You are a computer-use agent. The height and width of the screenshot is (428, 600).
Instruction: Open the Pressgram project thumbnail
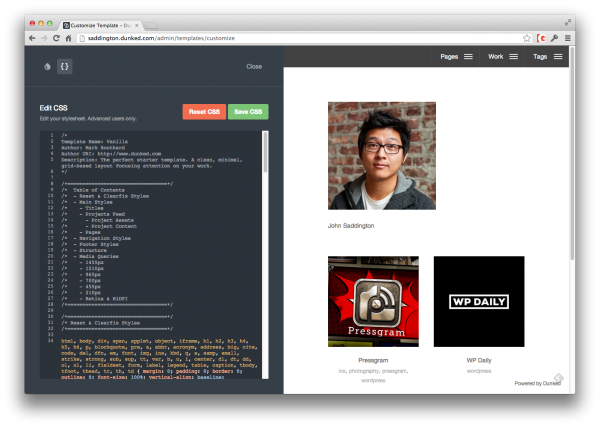click(373, 301)
